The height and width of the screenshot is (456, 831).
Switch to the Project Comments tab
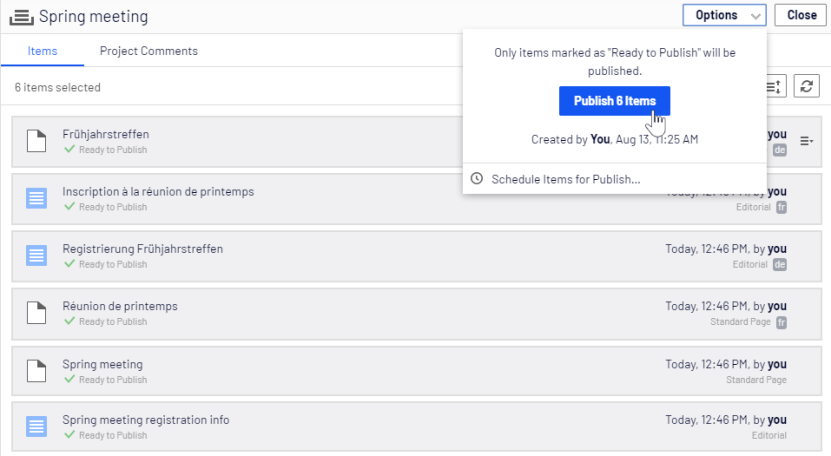pyautogui.click(x=149, y=51)
